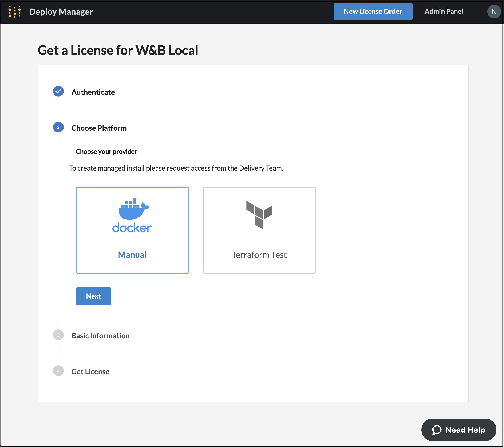The height and width of the screenshot is (447, 504).
Task: Click the step 4 circle icon
Action: [x=58, y=371]
